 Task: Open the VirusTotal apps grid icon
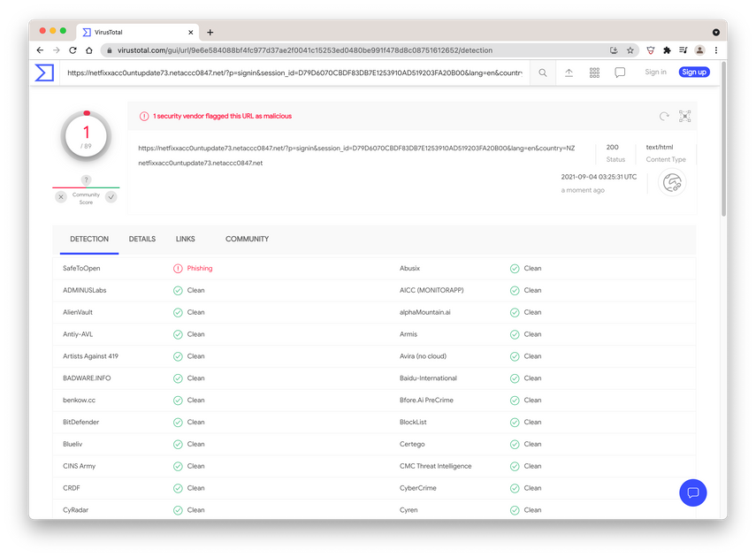pyautogui.click(x=594, y=72)
